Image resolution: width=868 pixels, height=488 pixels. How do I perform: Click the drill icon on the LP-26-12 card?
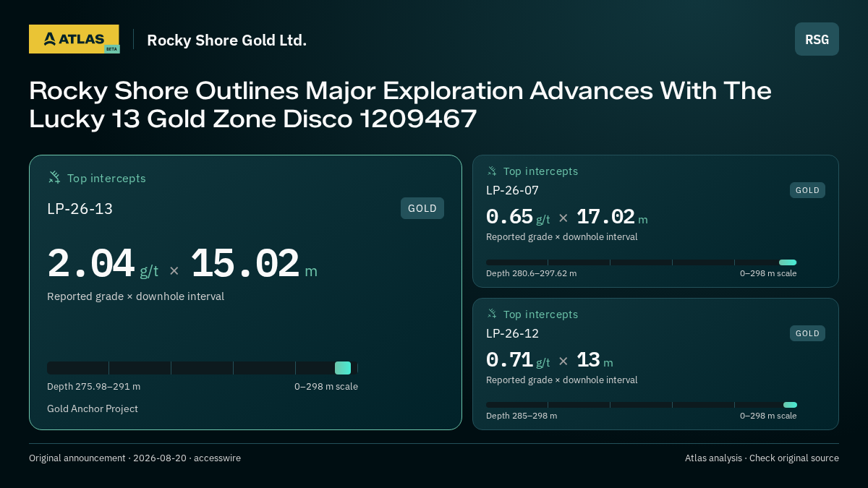(492, 314)
